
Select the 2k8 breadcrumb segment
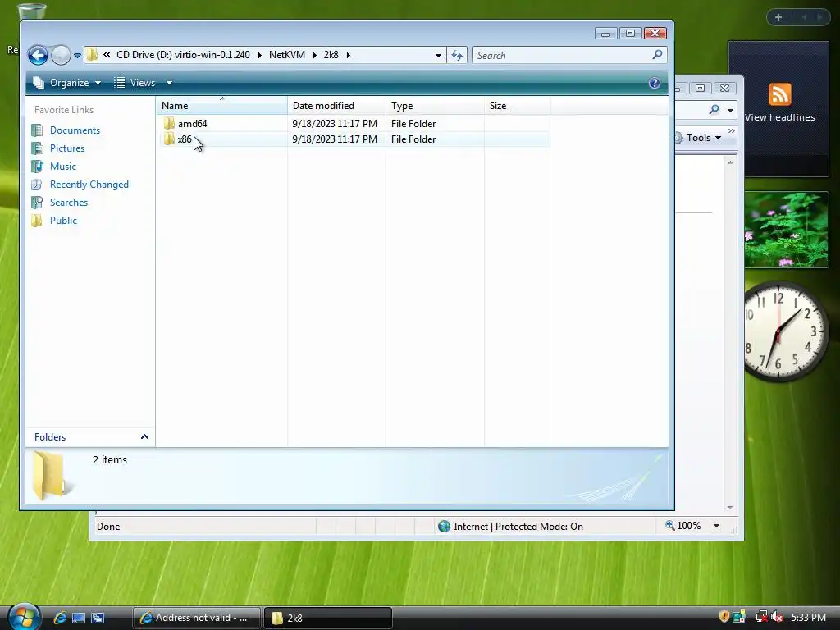[x=331, y=55]
